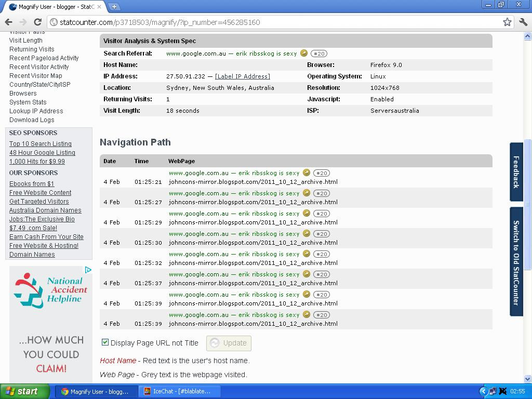The width and height of the screenshot is (532, 399).
Task: Click the #20 rank badge in Search Referral row
Action: pos(319,54)
